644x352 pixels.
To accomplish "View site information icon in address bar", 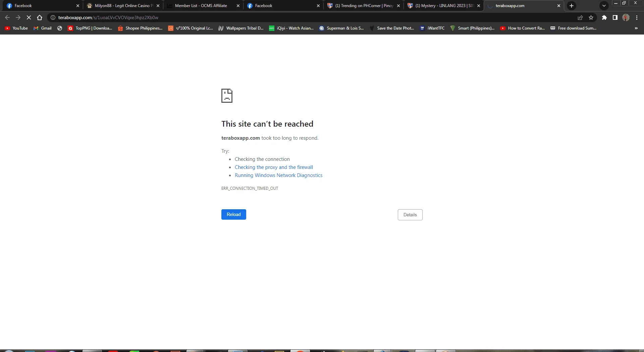I will [x=53, y=17].
